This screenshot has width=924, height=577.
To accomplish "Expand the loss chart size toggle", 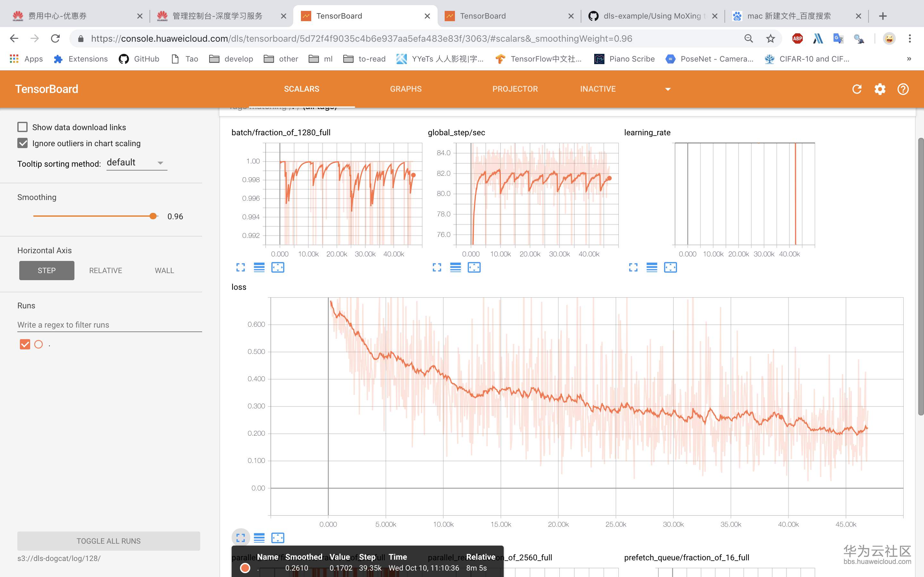I will (241, 538).
